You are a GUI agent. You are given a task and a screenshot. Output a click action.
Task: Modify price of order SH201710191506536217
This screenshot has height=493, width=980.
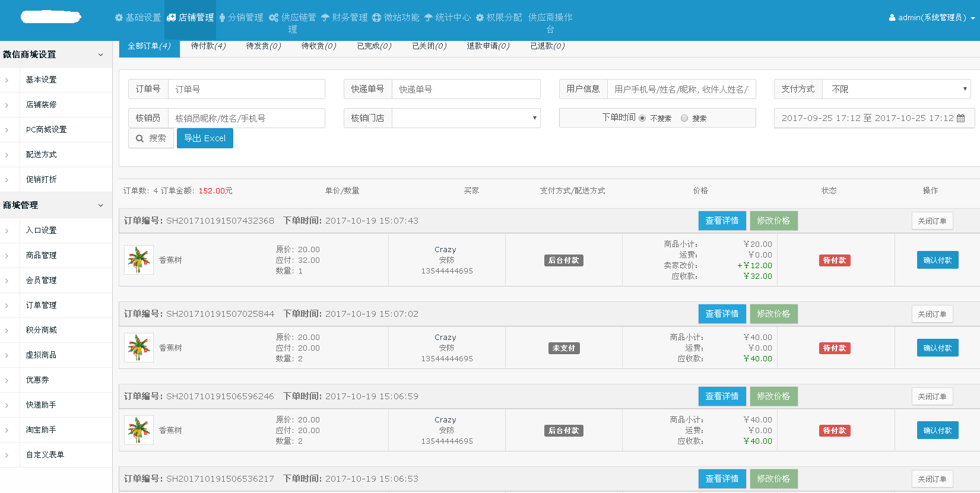[x=773, y=479]
